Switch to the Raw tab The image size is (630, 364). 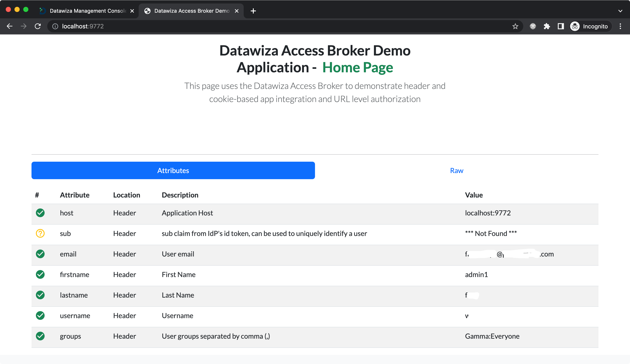pyautogui.click(x=457, y=170)
